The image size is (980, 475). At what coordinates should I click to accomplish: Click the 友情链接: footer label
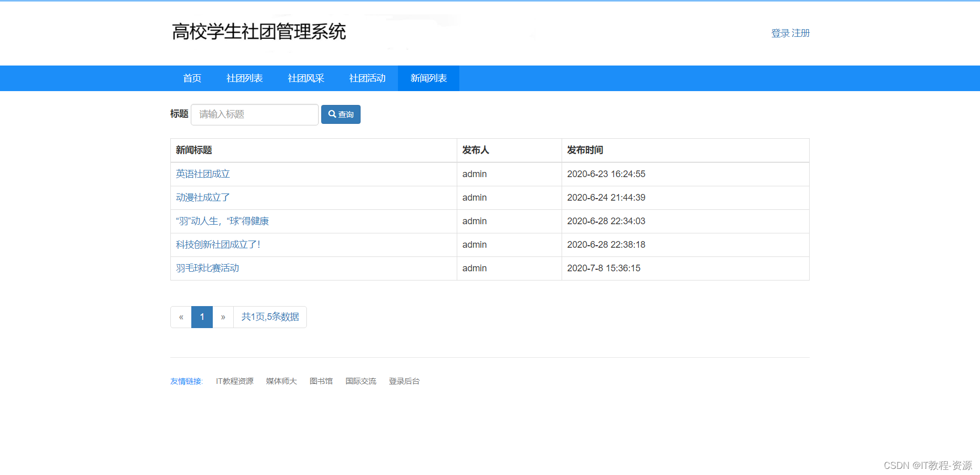coord(187,381)
